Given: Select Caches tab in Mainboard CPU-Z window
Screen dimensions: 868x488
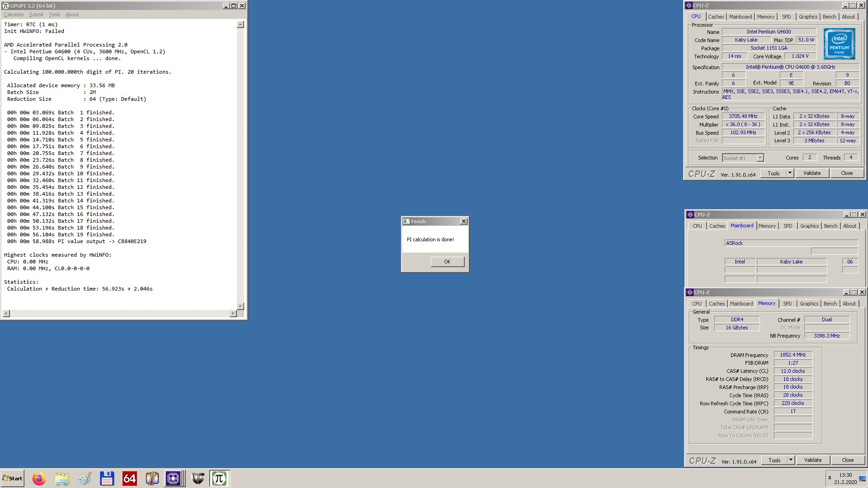Looking at the screenshot, I should [x=717, y=226].
